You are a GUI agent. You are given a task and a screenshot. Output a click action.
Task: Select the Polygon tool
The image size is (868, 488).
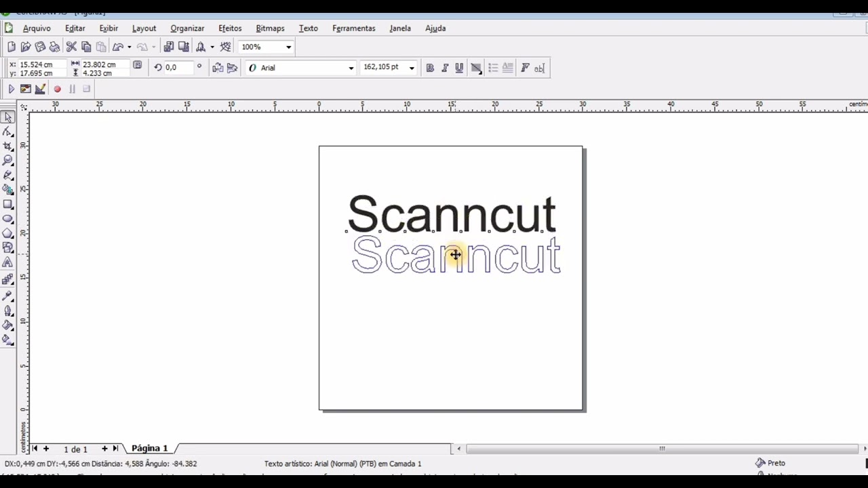(x=8, y=234)
